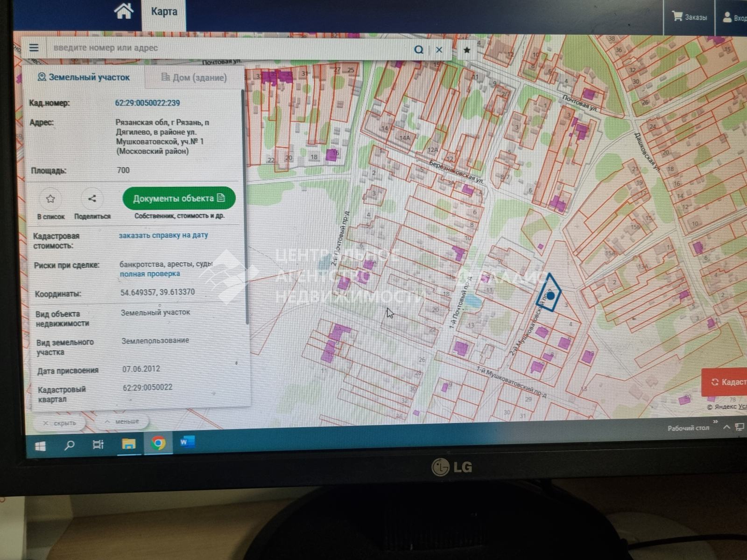The height and width of the screenshot is (560, 747).
Task: Click the blue selected plot marker
Action: [550, 295]
